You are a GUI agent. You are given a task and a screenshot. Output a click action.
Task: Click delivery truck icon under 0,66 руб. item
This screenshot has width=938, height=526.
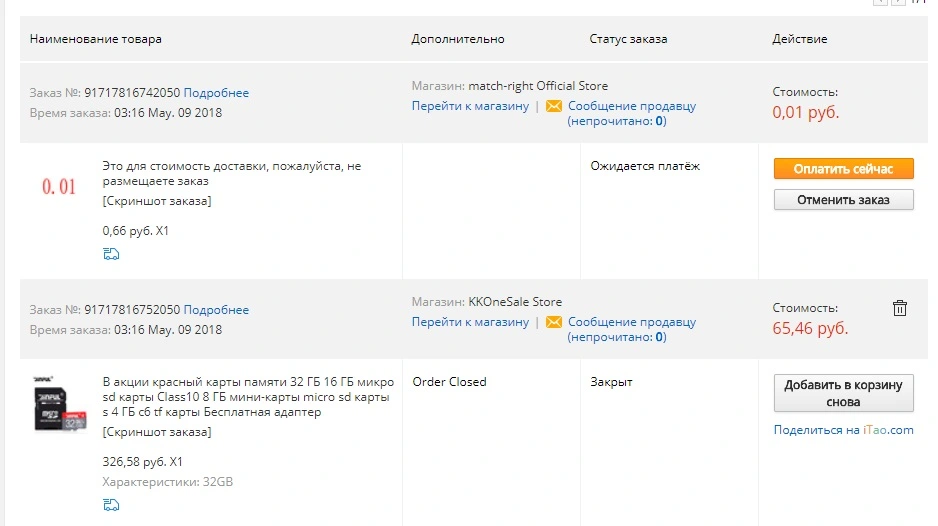[x=111, y=254]
